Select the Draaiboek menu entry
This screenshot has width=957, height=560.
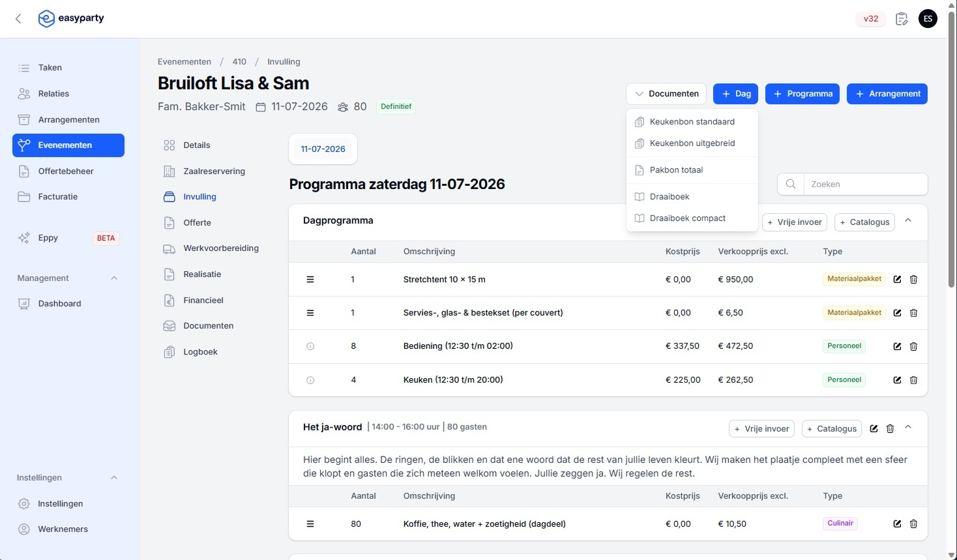point(692,197)
